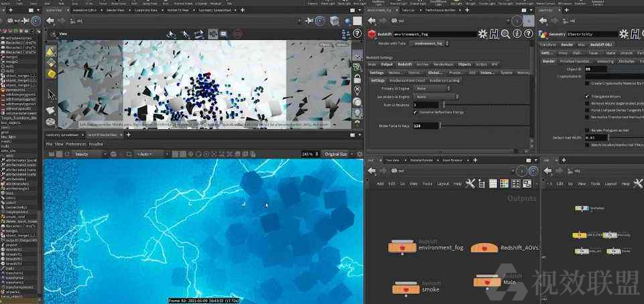
Task: Open gear menu in Electricity geometry pane
Action: click(624, 34)
